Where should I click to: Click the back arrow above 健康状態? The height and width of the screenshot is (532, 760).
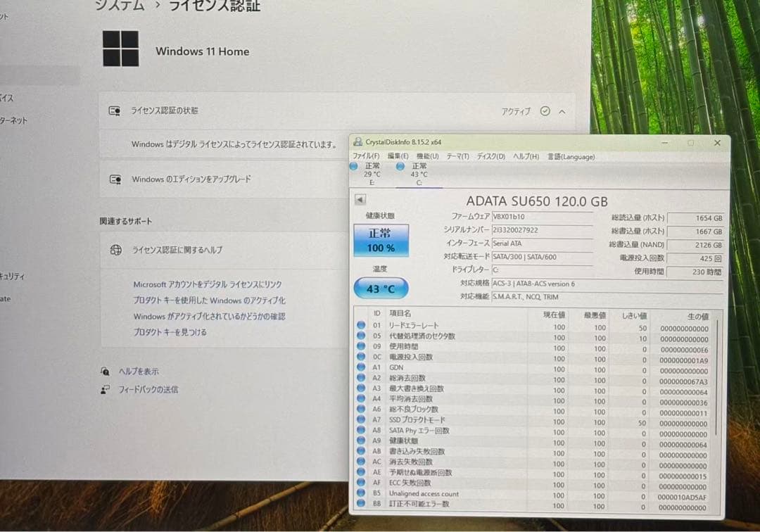(x=360, y=198)
